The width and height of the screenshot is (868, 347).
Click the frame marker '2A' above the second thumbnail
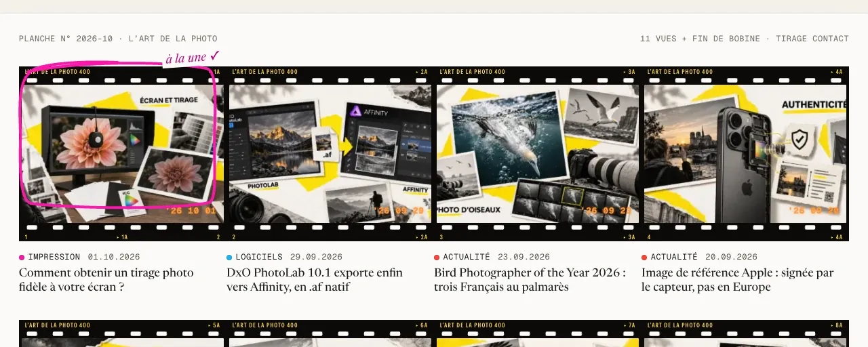(421, 72)
